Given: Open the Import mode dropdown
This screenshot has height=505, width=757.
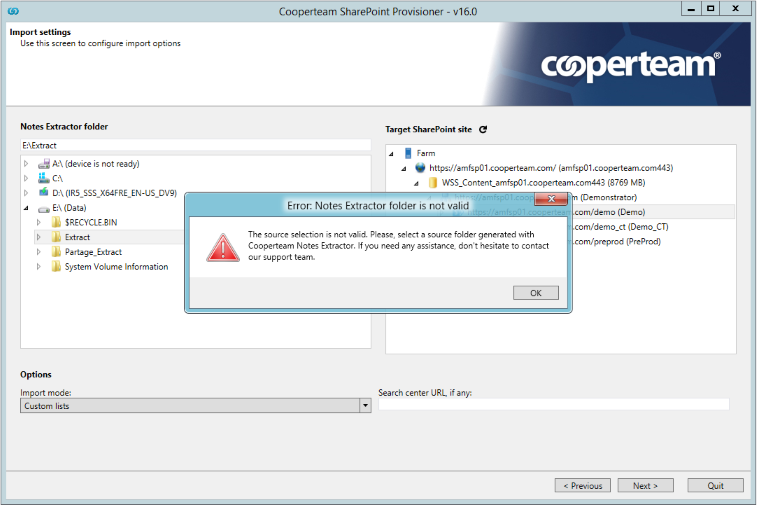Looking at the screenshot, I should pyautogui.click(x=365, y=406).
